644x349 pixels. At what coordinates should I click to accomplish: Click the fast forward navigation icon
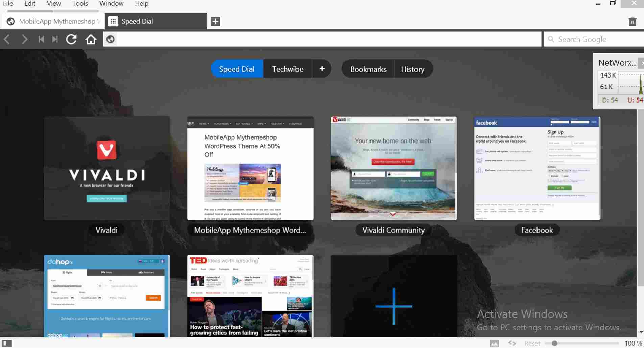[55, 39]
